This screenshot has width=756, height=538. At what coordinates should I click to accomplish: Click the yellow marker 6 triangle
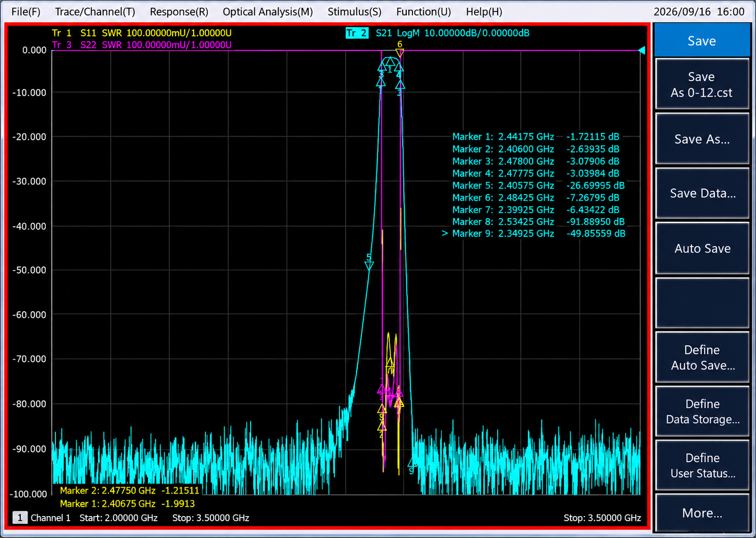click(x=400, y=52)
